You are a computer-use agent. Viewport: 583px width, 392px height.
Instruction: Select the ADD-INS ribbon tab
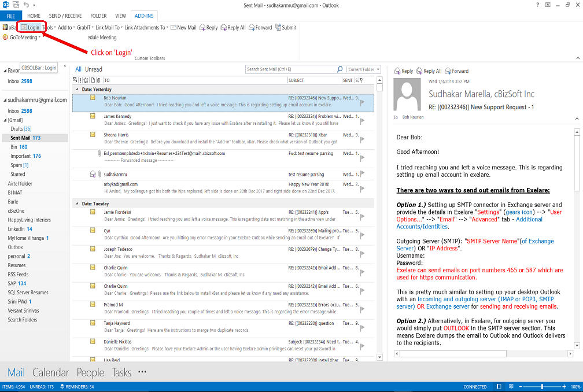[x=144, y=16]
